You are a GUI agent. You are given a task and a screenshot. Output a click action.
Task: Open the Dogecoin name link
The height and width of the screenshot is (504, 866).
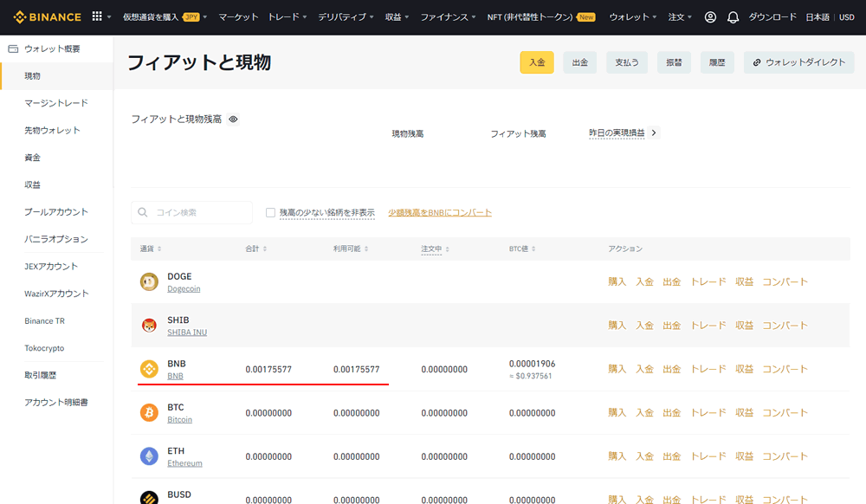[x=184, y=288]
